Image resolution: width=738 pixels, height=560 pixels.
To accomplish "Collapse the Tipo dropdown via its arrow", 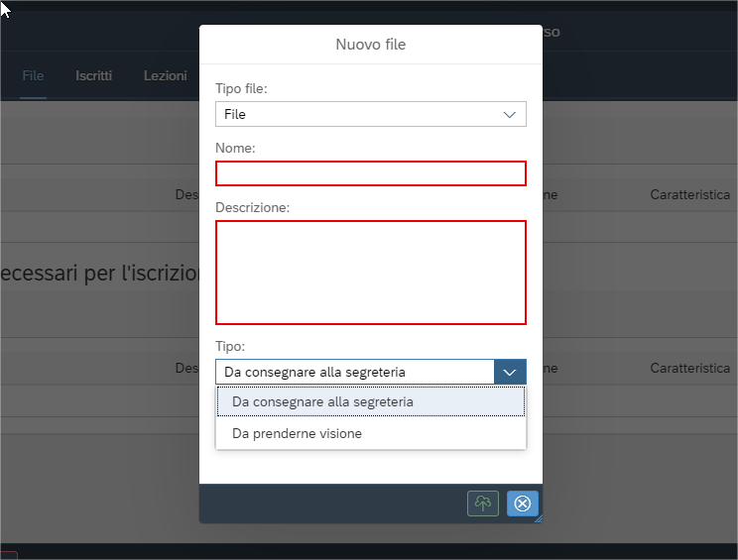I will pyautogui.click(x=510, y=372).
